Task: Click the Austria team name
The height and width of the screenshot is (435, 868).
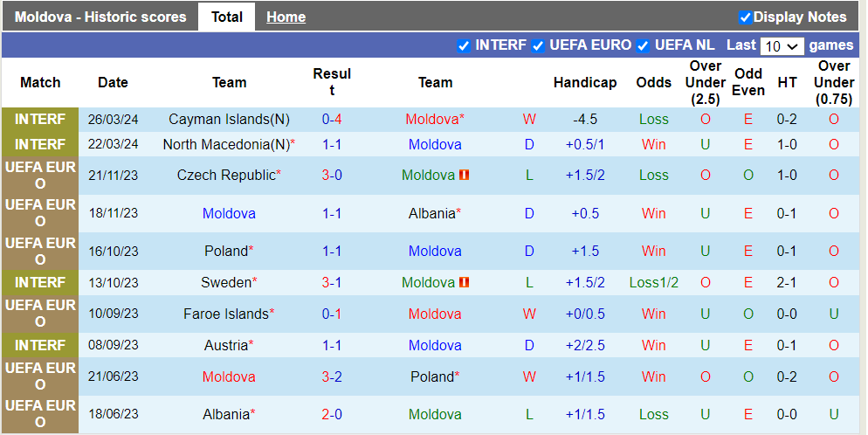Action: pos(226,345)
